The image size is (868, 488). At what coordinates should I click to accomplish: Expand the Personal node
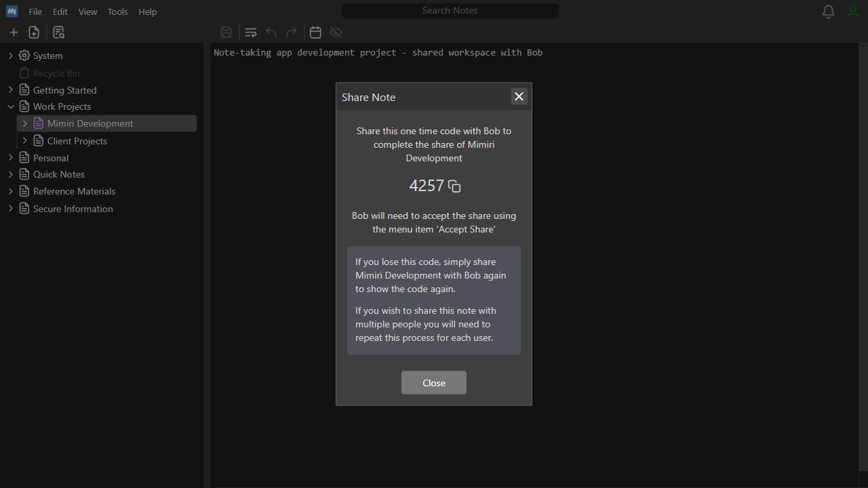click(x=11, y=157)
